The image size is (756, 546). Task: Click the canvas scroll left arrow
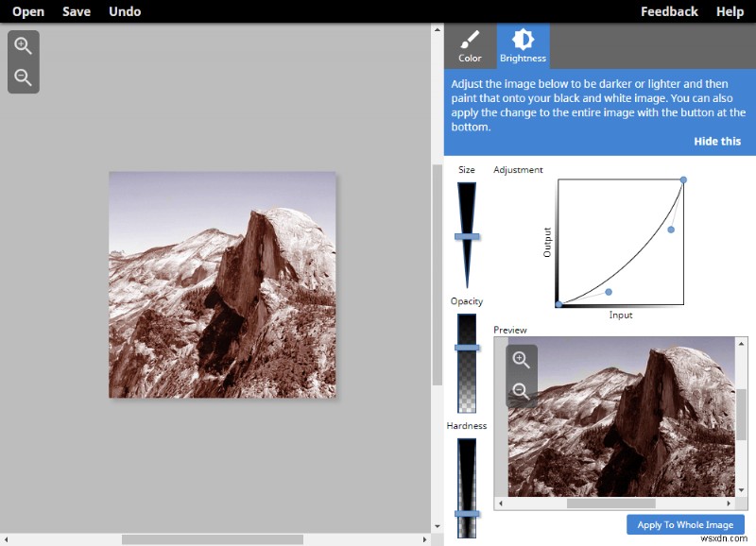coord(6,539)
